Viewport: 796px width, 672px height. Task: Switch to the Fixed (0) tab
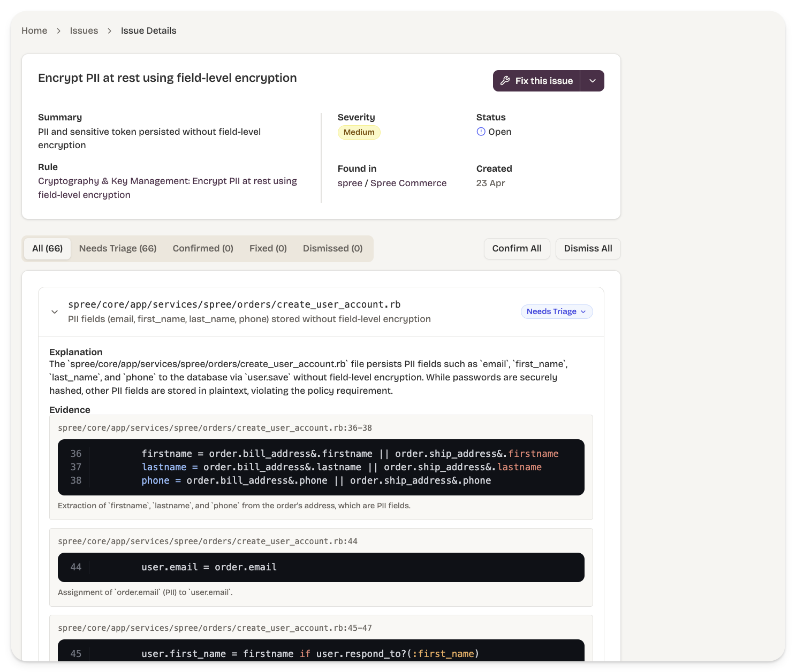(268, 248)
